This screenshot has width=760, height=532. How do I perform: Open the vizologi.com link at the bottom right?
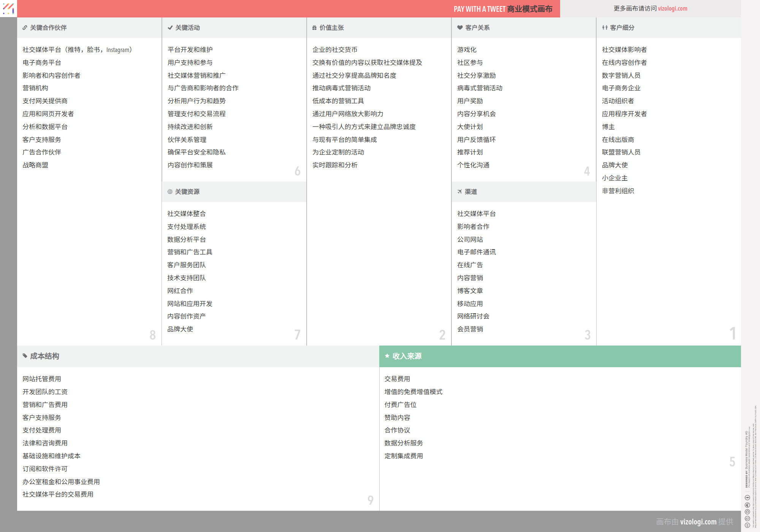pyautogui.click(x=698, y=522)
